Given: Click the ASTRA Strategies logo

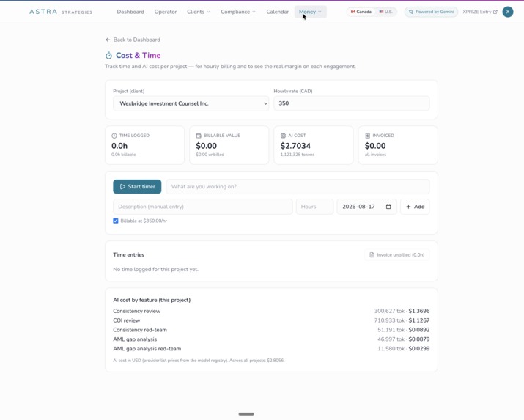Looking at the screenshot, I should [61, 12].
